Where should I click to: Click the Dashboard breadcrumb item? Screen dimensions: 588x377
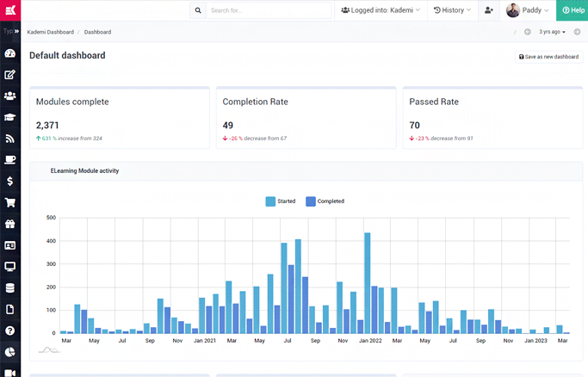(x=97, y=32)
